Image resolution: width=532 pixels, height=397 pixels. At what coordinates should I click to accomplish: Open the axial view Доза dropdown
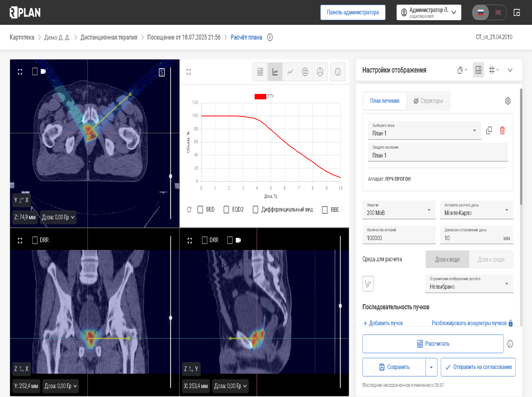coord(58,217)
